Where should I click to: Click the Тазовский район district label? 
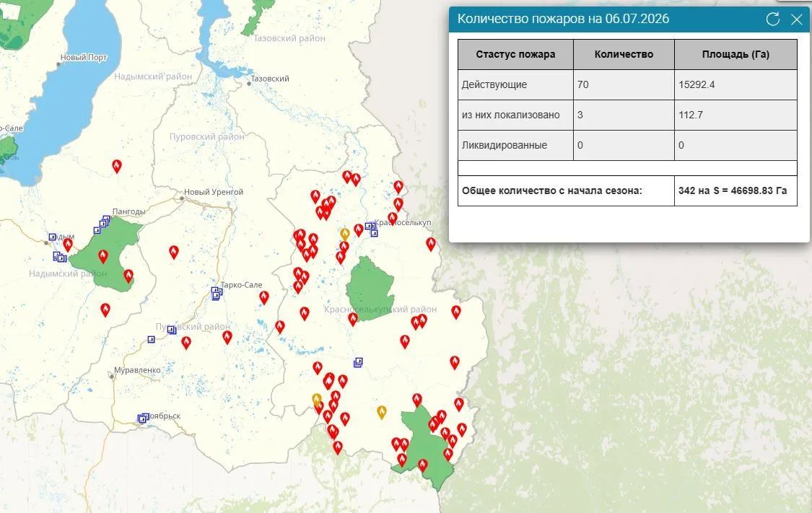click(289, 38)
